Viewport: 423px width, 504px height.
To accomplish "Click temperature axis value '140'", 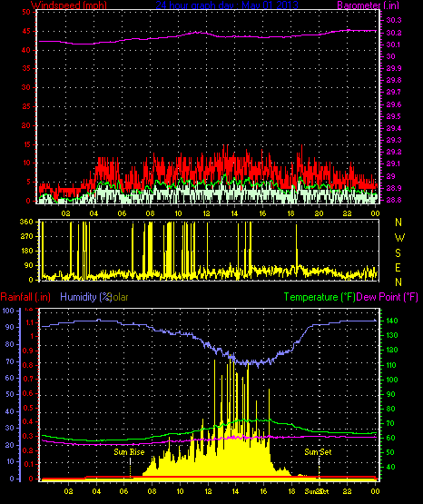I will [392, 321].
